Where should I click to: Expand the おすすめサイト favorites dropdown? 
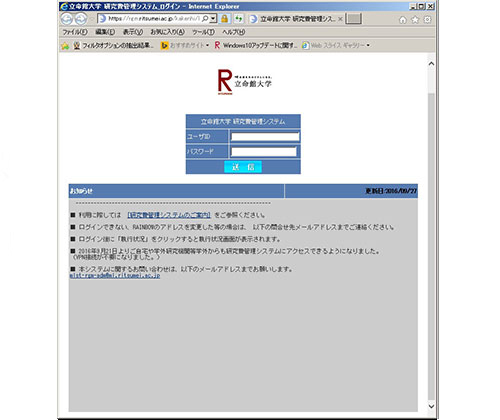coord(207,45)
